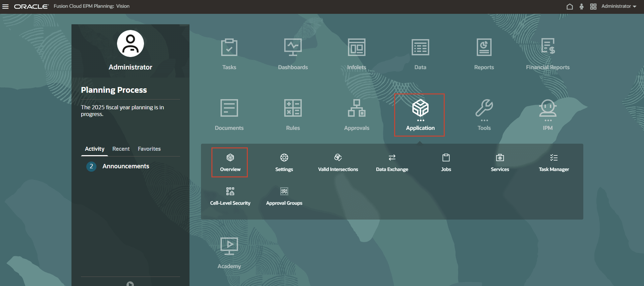Open the Academy card
The image size is (644, 286).
click(229, 253)
